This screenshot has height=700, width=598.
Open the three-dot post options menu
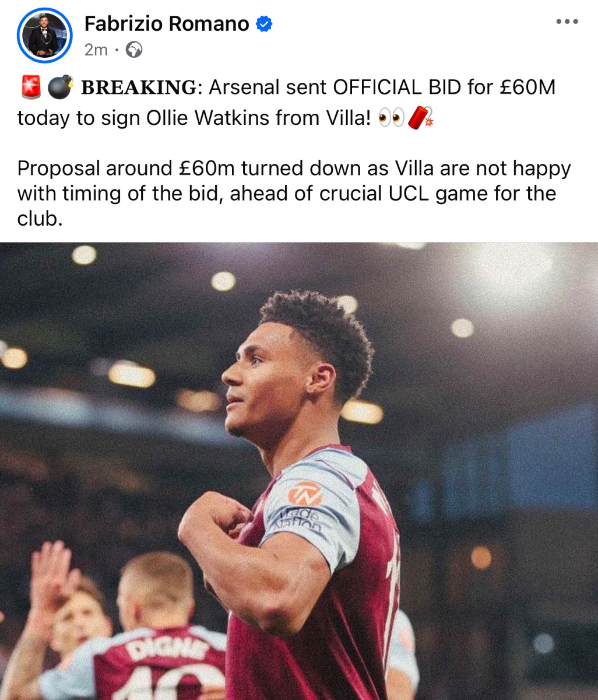(x=566, y=22)
